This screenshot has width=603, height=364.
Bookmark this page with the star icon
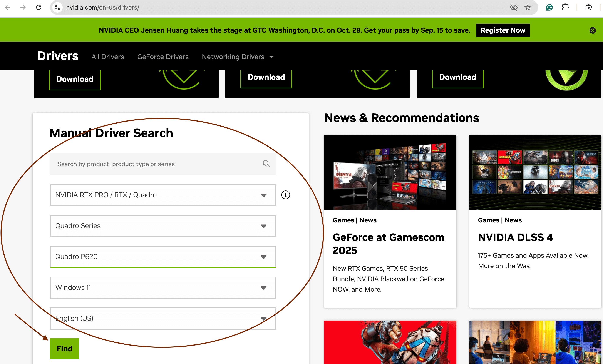[528, 7]
